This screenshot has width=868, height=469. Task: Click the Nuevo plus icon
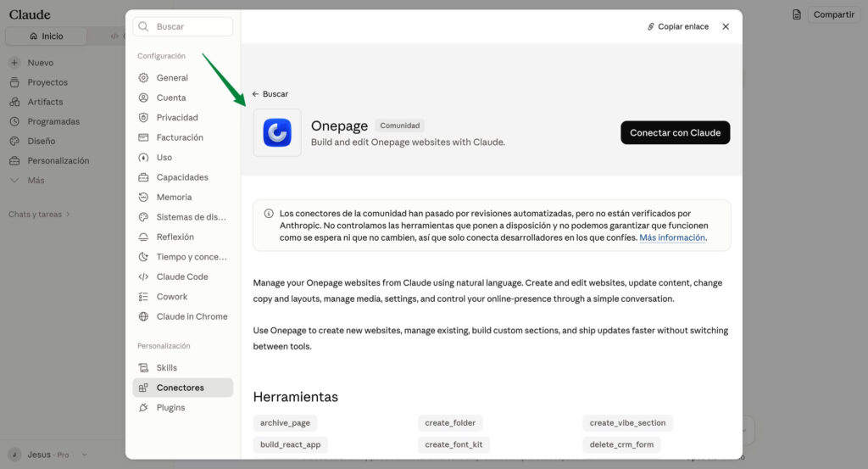coord(14,63)
